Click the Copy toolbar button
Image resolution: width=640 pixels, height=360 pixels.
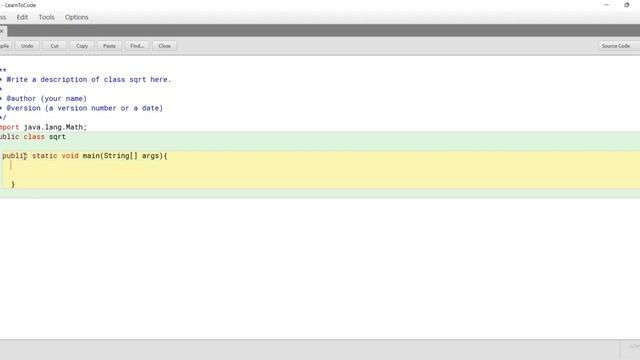tap(82, 46)
